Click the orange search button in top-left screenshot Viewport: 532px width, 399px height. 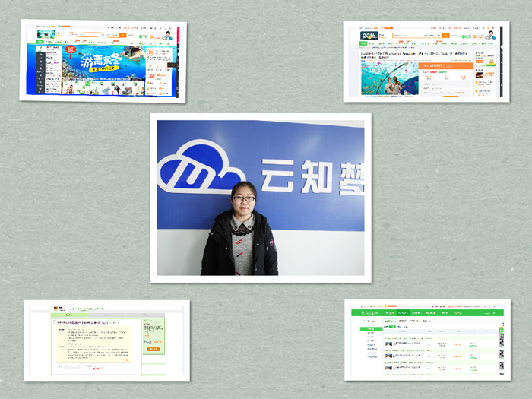pos(123,35)
